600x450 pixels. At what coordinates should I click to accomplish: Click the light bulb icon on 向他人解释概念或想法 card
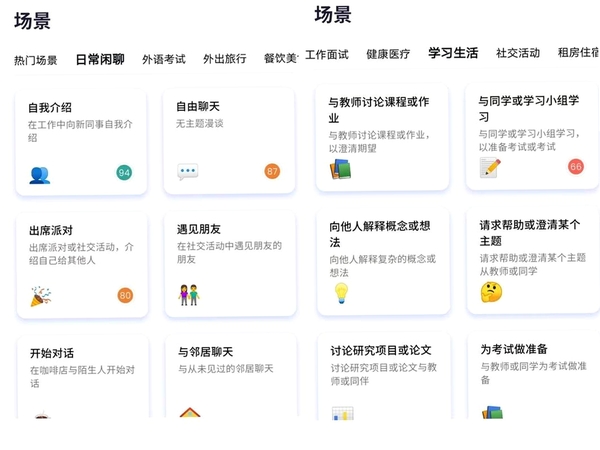[341, 293]
